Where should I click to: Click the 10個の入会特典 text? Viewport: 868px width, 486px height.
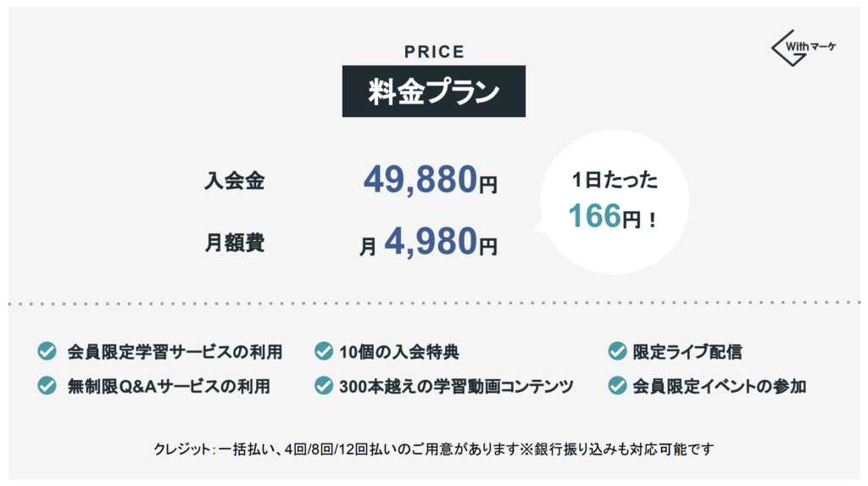click(x=399, y=352)
